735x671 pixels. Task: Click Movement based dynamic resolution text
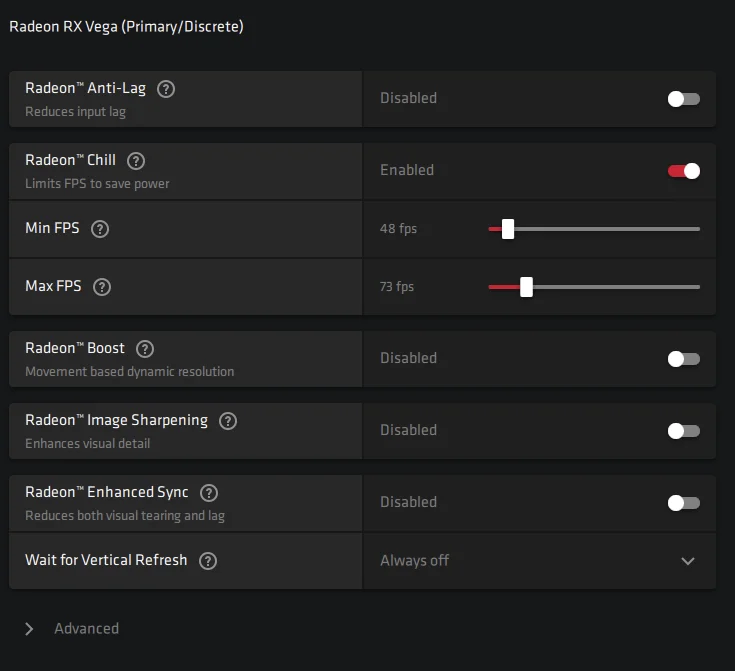(129, 372)
